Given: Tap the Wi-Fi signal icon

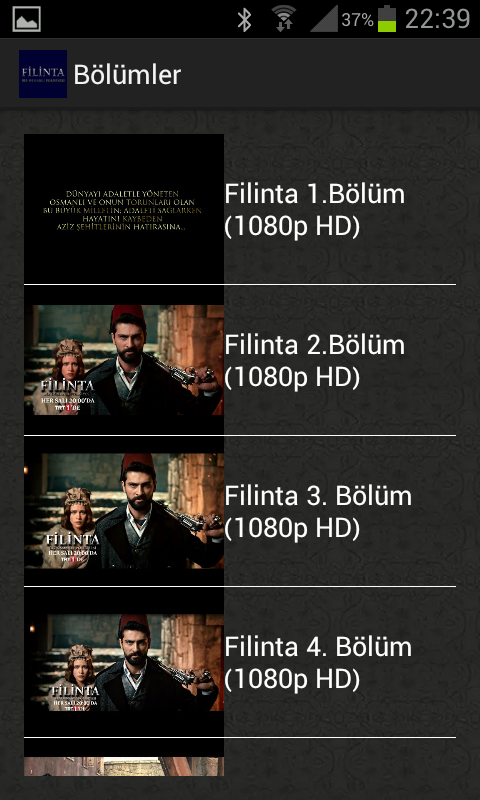Looking at the screenshot, I should tap(284, 19).
